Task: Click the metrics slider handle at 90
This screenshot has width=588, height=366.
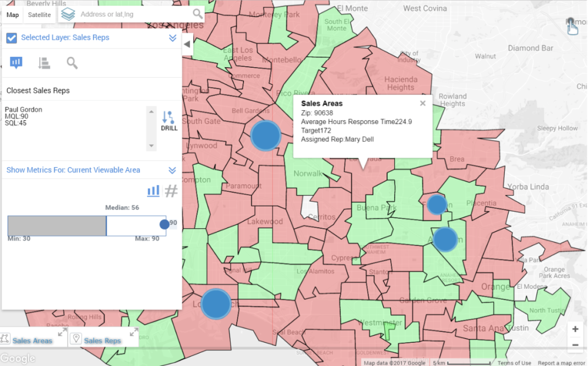Action: (164, 224)
